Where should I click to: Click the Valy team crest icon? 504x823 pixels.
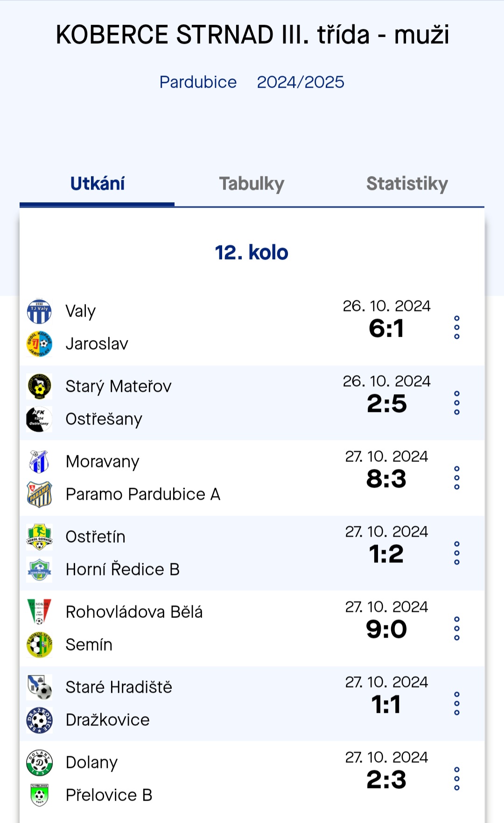tap(39, 312)
